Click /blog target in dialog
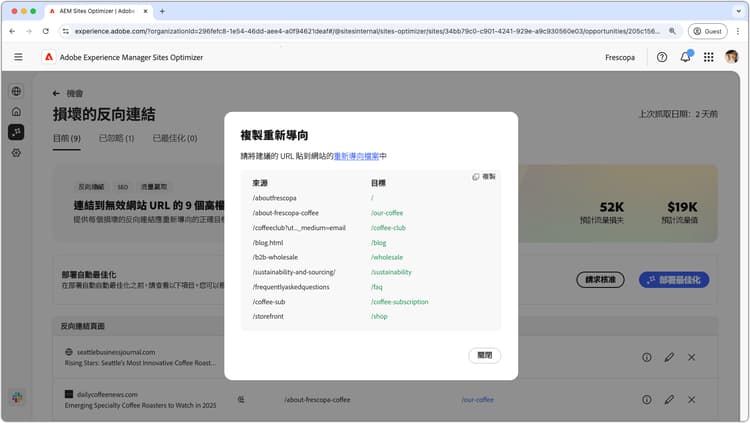The width and height of the screenshot is (750, 423). tap(378, 243)
